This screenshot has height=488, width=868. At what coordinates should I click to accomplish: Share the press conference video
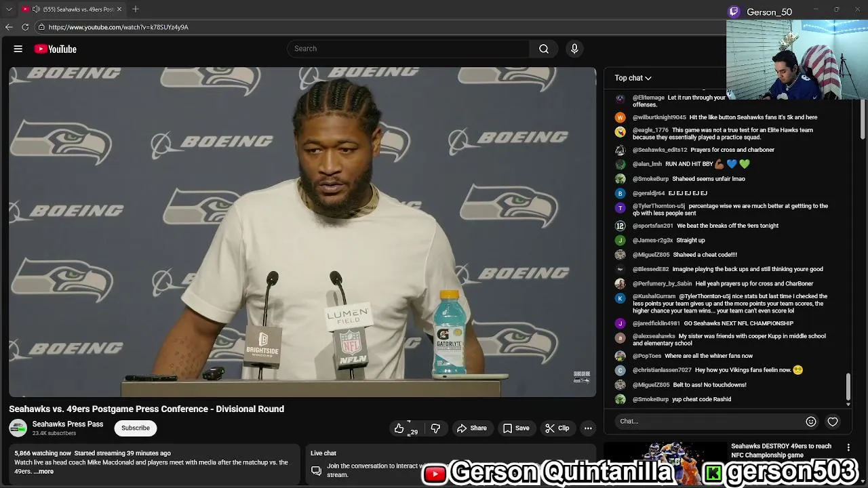(472, 428)
